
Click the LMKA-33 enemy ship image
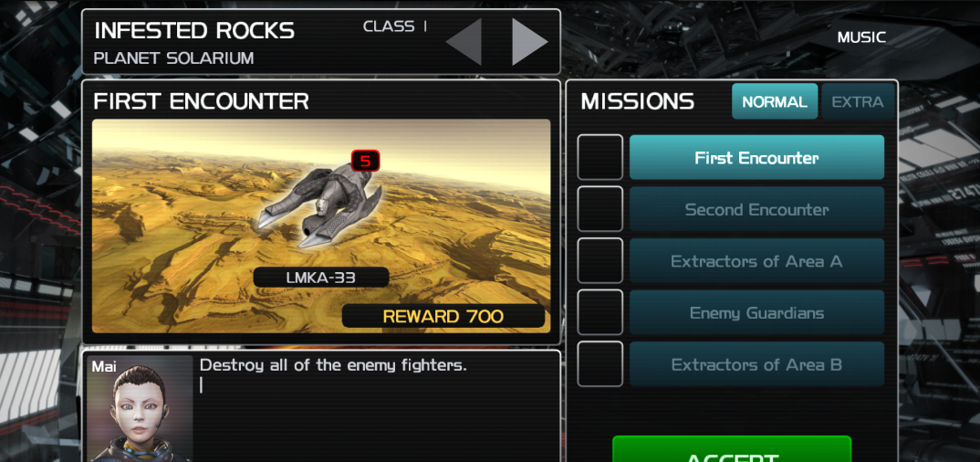[320, 204]
